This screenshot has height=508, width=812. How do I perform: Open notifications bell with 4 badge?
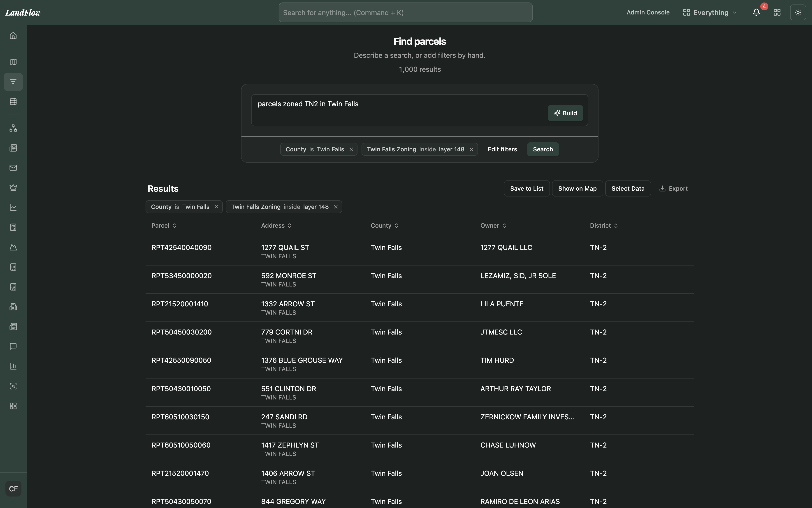pos(756,12)
